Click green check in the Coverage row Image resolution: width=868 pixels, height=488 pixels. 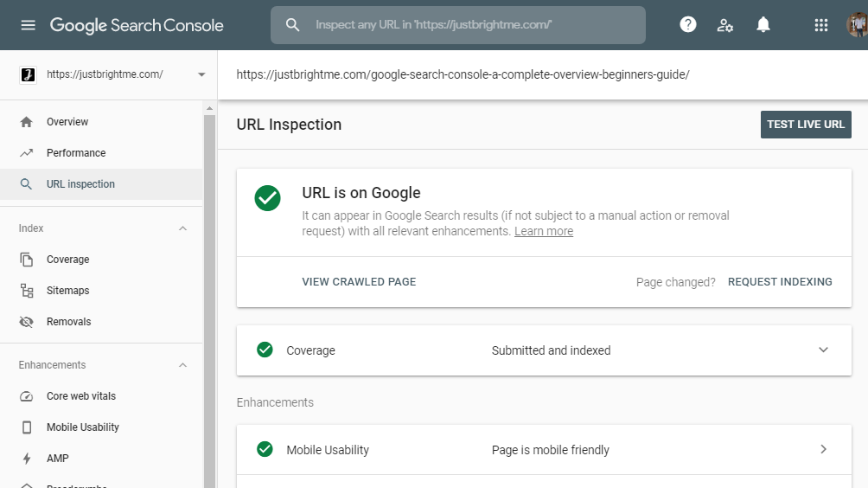pyautogui.click(x=265, y=350)
